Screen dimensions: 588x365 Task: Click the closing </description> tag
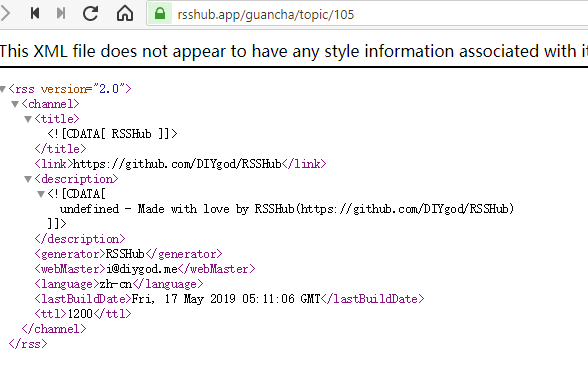(80, 239)
